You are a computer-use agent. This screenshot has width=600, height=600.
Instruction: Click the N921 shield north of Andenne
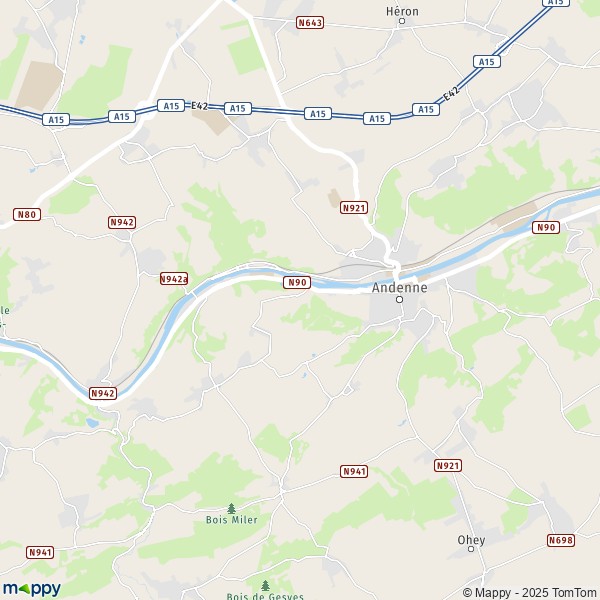[354, 208]
